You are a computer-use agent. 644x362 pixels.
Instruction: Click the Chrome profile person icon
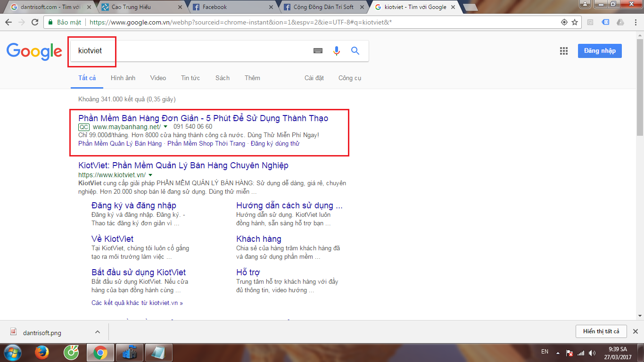[584, 4]
